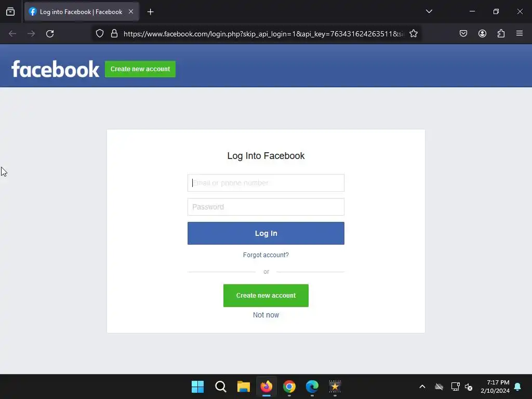Open the Firefox hamburger application menu
This screenshot has height=399, width=532.
(x=520, y=34)
